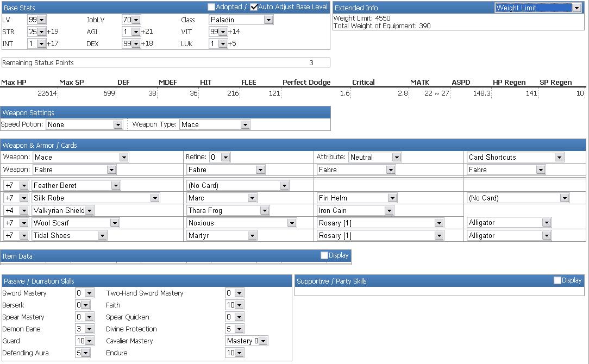Click the Weapon & Armor / Cards header
The width and height of the screenshot is (589, 364).
tap(293, 145)
